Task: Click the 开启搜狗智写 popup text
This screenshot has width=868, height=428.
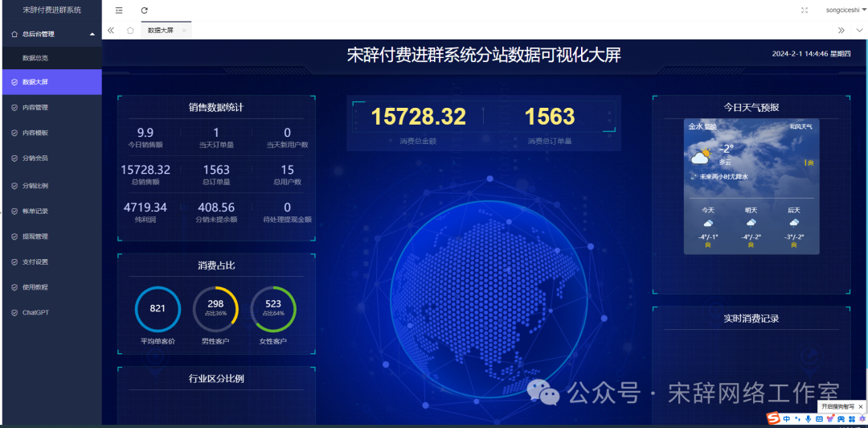Action: (837, 407)
